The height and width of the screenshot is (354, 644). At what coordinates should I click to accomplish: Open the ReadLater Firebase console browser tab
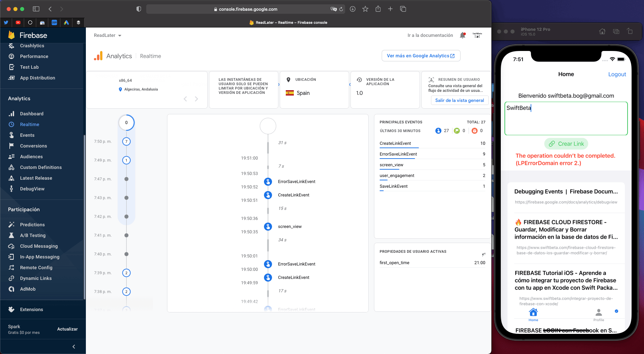tap(288, 22)
